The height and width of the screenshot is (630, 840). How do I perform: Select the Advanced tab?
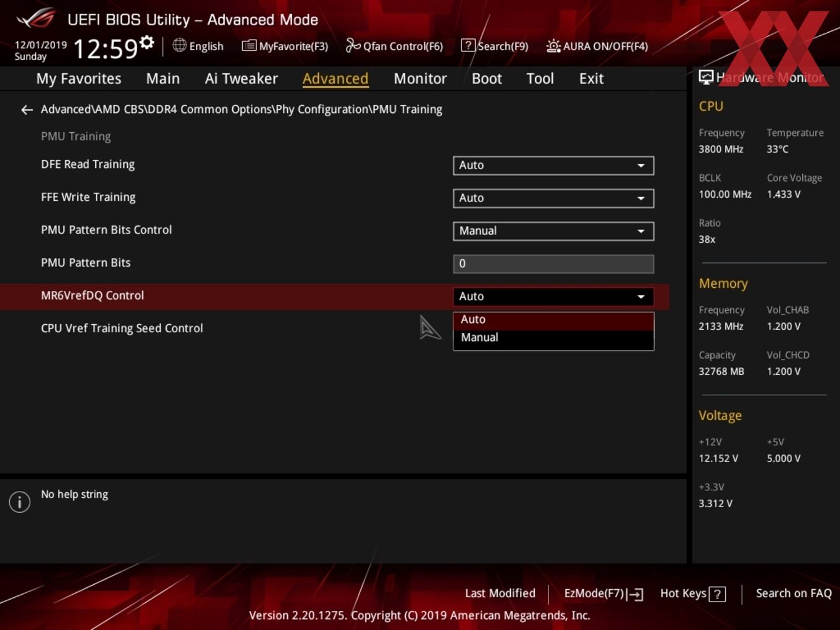coord(335,78)
